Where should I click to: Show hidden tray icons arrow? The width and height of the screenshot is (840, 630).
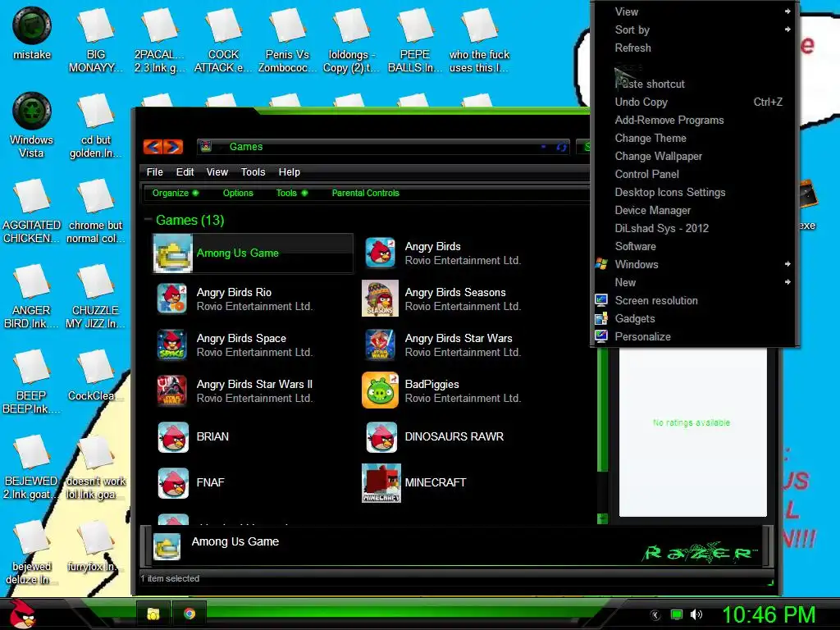point(655,615)
